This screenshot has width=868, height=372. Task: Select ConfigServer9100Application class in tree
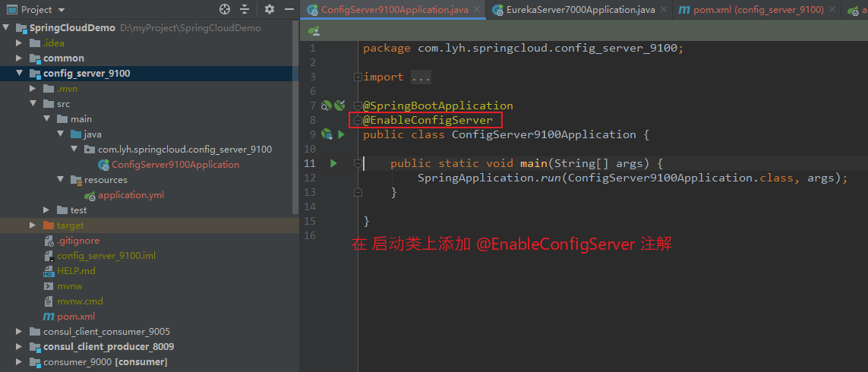pyautogui.click(x=175, y=165)
